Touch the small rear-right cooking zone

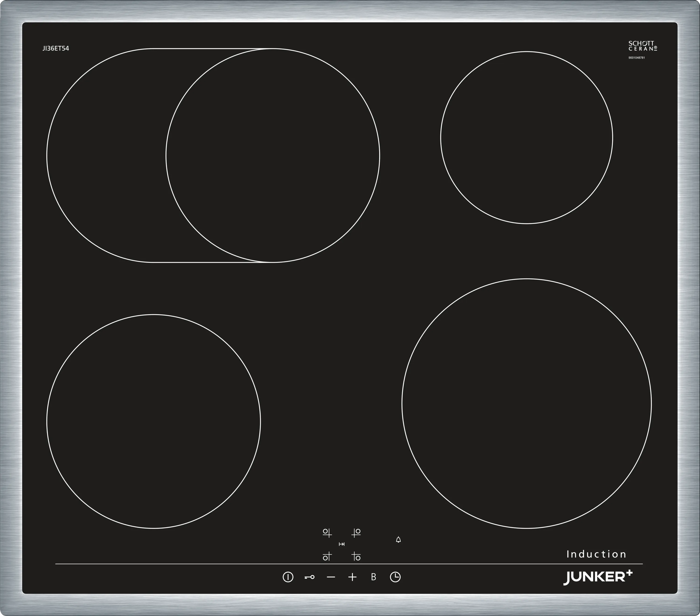click(526, 138)
